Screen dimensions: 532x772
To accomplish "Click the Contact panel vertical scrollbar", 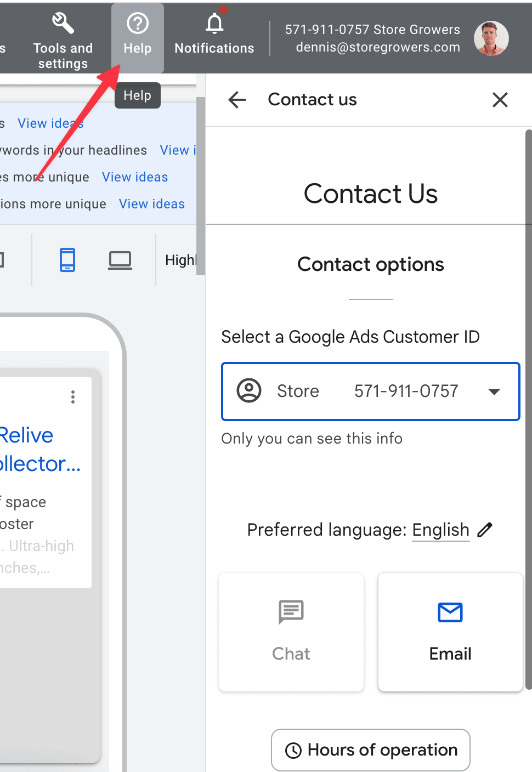I will 528,409.
